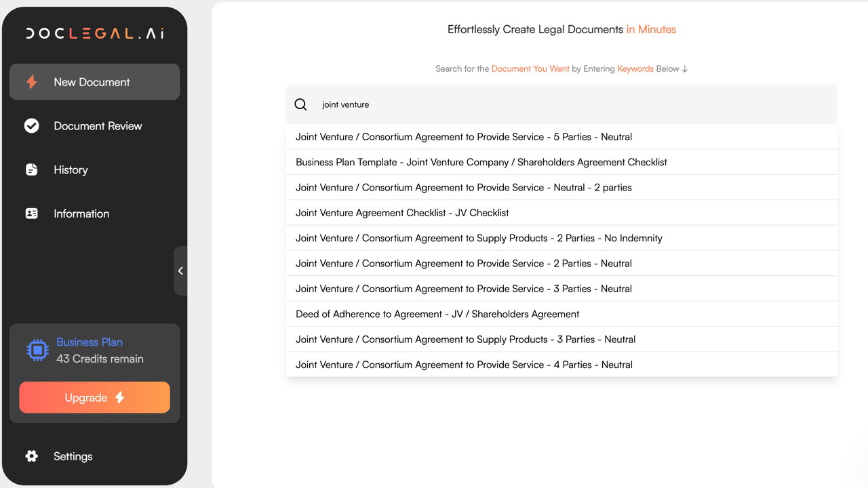Collapse the sidebar with the chevron
Image resolution: width=868 pixels, height=488 pixels.
coord(180,271)
